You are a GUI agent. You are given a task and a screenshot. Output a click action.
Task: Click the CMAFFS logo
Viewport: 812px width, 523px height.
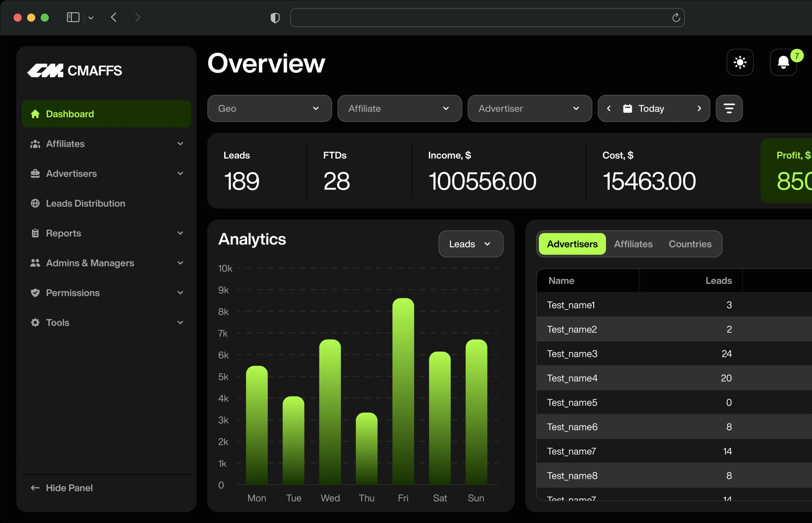(74, 70)
